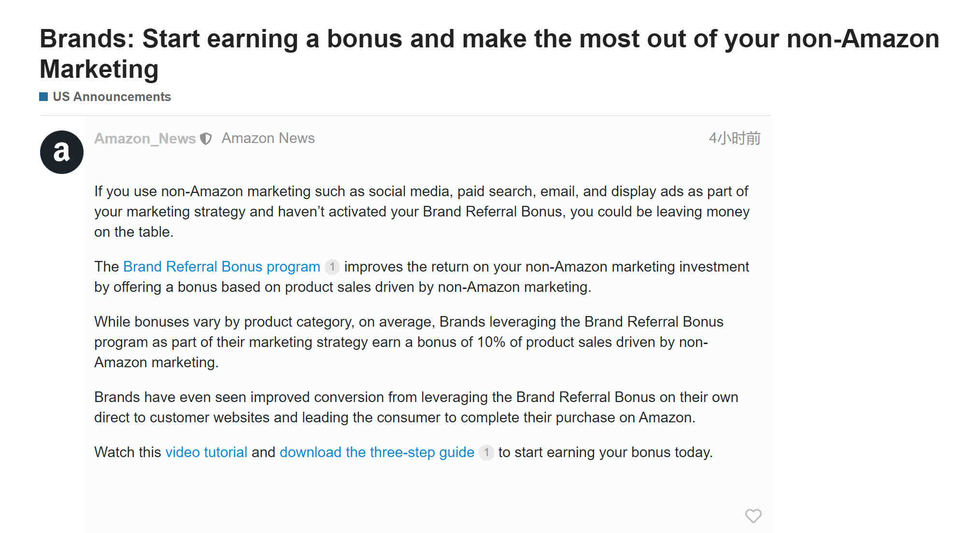Click the moderator shield icon beside Amazon_News

(x=206, y=139)
